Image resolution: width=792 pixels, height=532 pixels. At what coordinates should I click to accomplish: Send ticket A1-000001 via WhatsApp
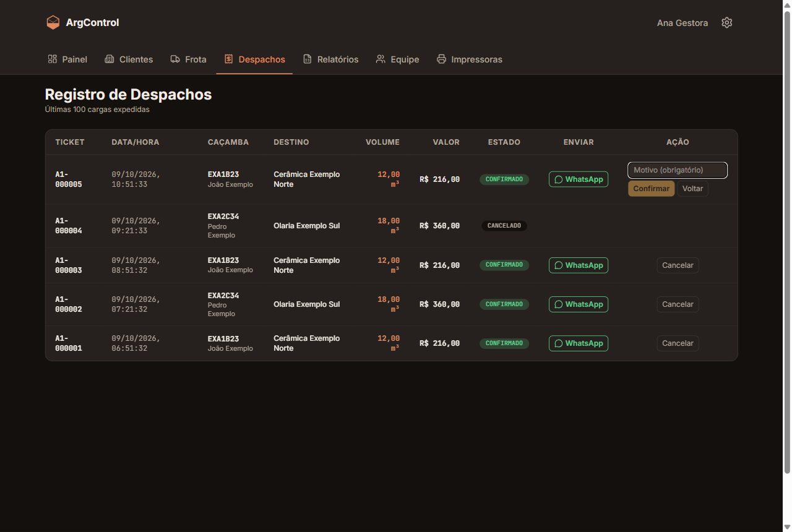click(579, 343)
